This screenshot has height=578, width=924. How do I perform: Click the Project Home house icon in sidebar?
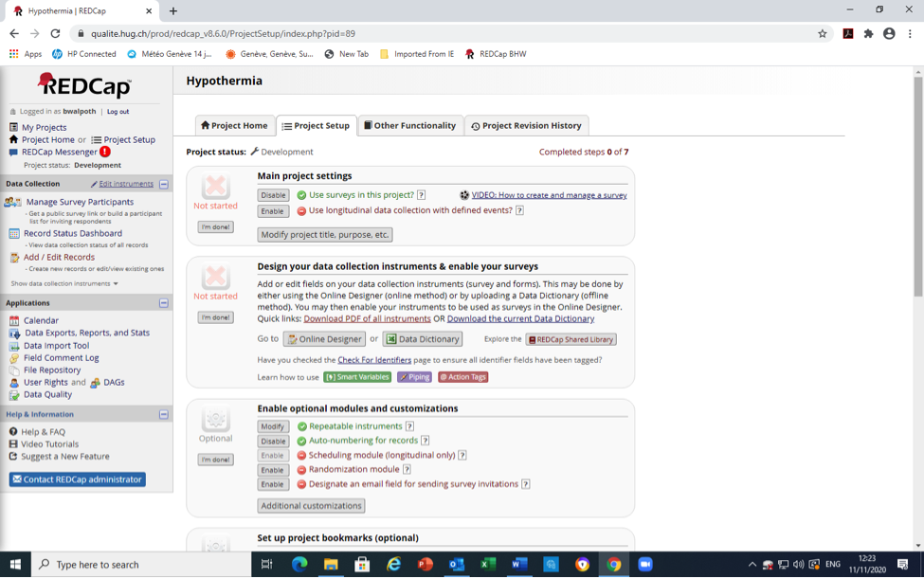point(13,139)
